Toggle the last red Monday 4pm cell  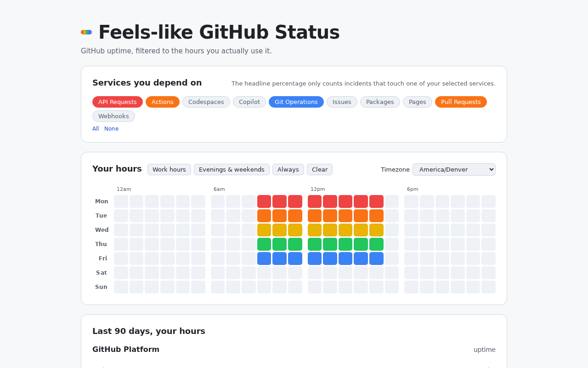click(x=376, y=201)
